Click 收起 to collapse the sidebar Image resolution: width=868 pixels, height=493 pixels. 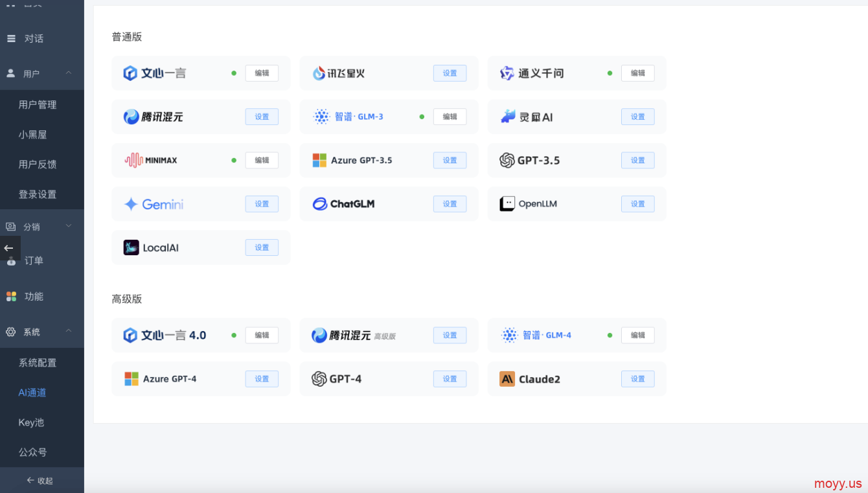pyautogui.click(x=40, y=481)
